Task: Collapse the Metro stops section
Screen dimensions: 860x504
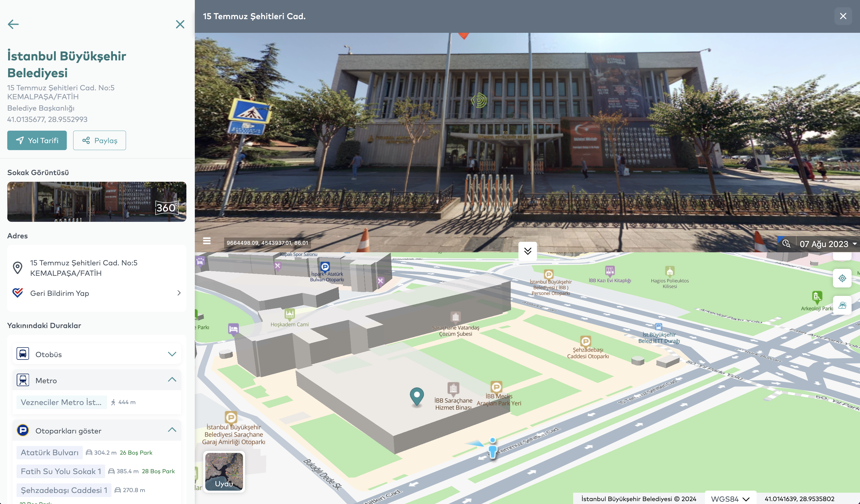Action: tap(172, 380)
